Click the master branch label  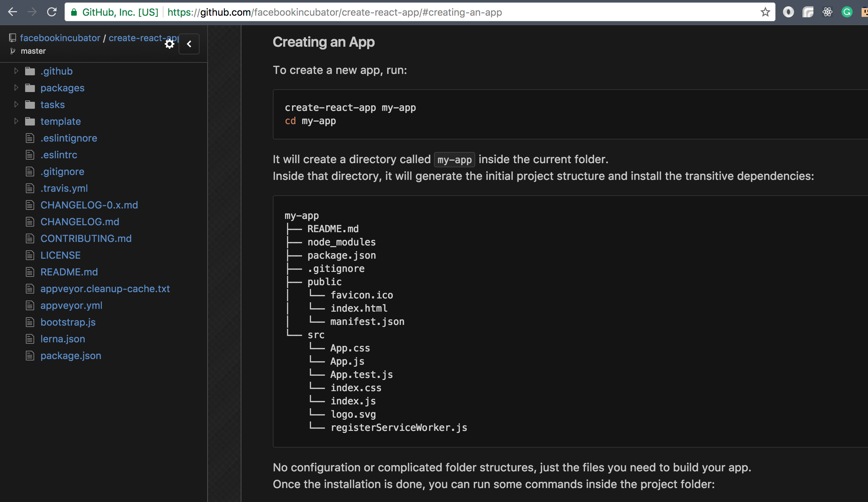coord(33,51)
